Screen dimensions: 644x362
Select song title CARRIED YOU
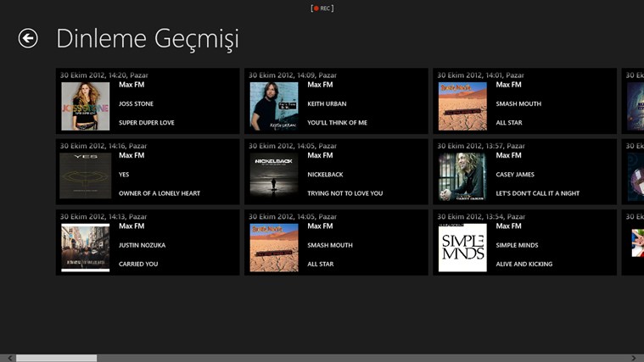(x=138, y=264)
